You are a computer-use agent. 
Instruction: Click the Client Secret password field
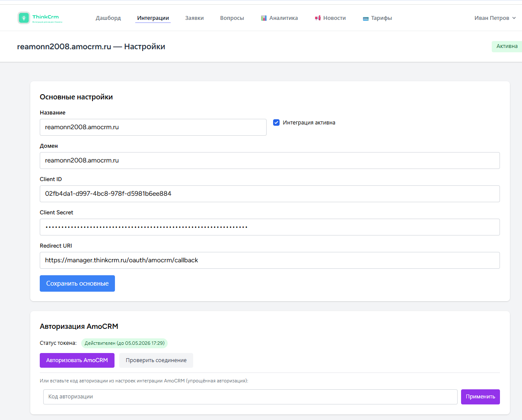click(x=270, y=227)
